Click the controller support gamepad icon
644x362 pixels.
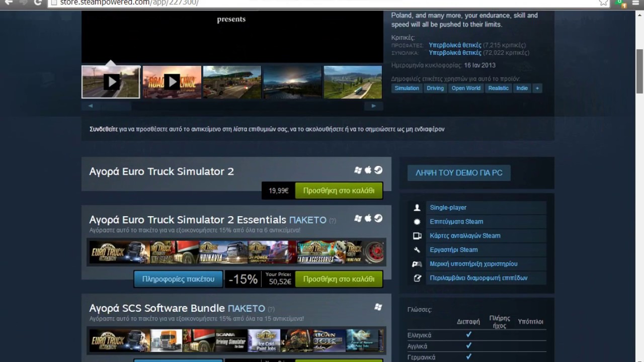417,264
